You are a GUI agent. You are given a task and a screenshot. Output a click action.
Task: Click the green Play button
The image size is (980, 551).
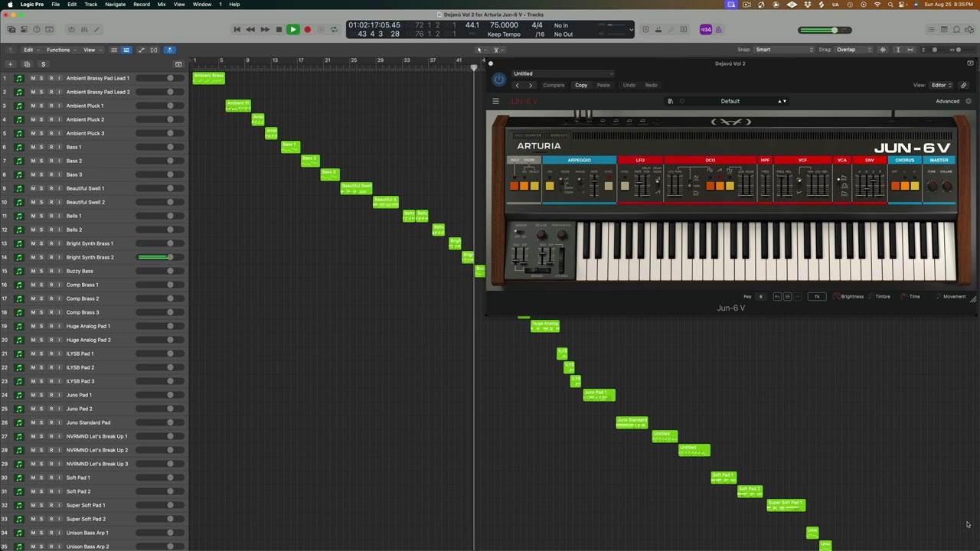click(x=292, y=29)
